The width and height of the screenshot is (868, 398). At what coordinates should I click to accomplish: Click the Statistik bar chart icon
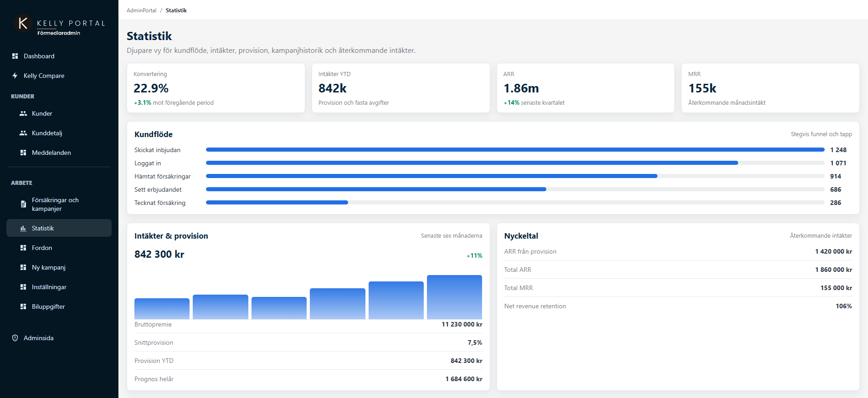[x=23, y=228]
